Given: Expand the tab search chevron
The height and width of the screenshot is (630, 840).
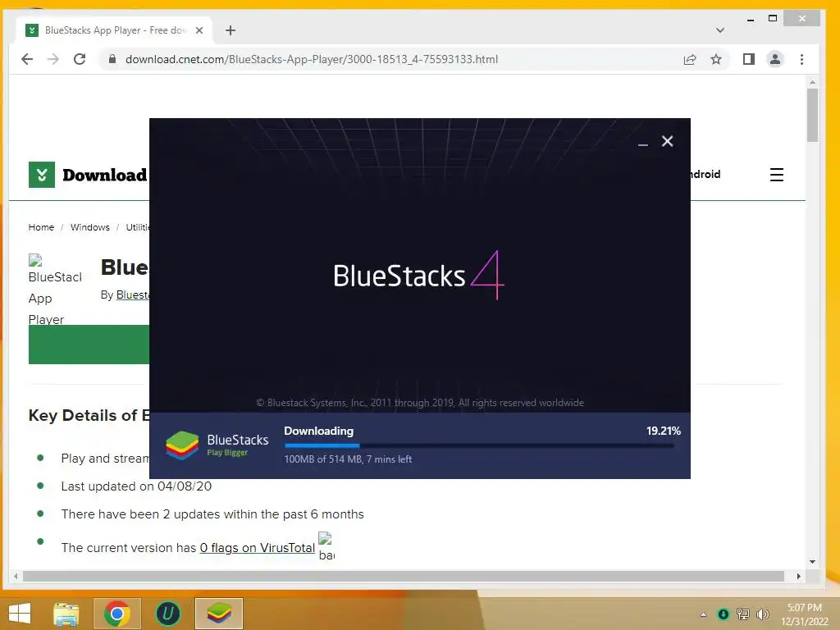Looking at the screenshot, I should (720, 30).
